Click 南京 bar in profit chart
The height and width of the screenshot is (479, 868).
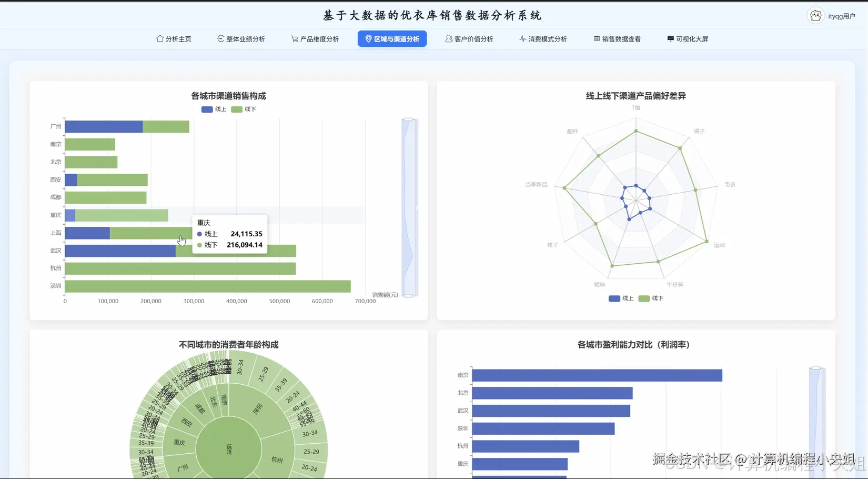pyautogui.click(x=597, y=375)
